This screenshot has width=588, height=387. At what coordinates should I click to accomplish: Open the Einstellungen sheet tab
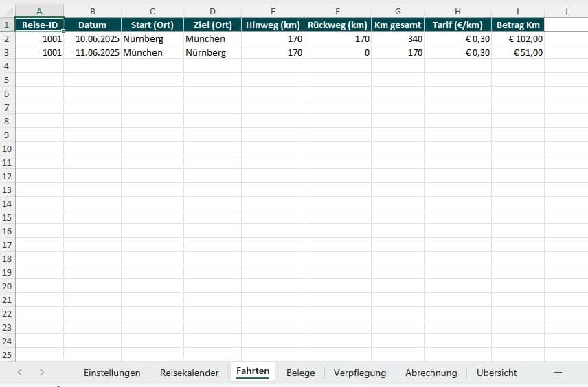(x=112, y=373)
